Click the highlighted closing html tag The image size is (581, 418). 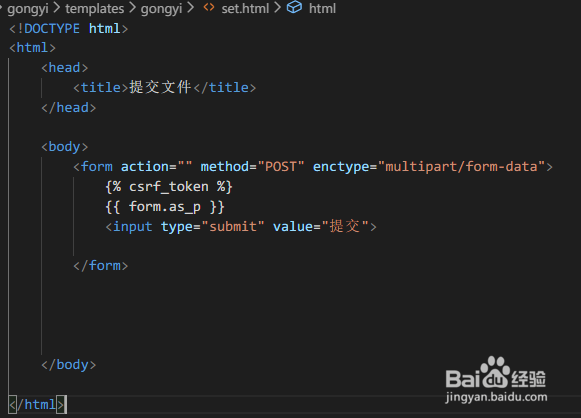[x=37, y=404]
